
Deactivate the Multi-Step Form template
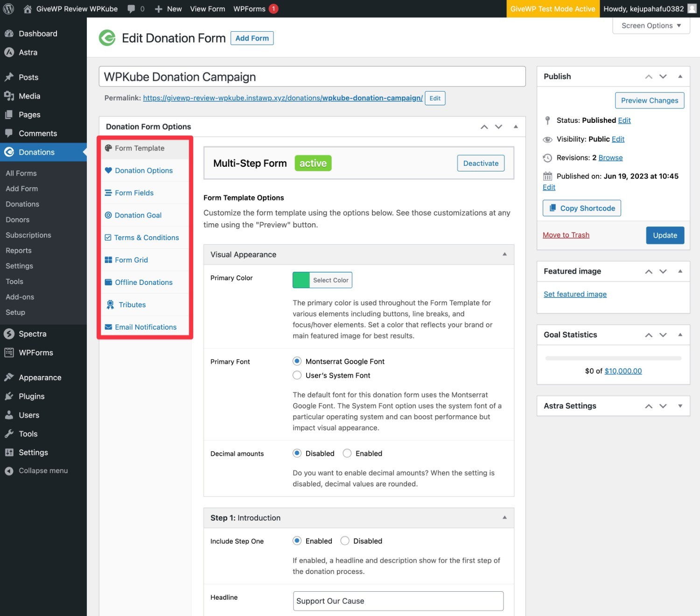[x=481, y=163]
